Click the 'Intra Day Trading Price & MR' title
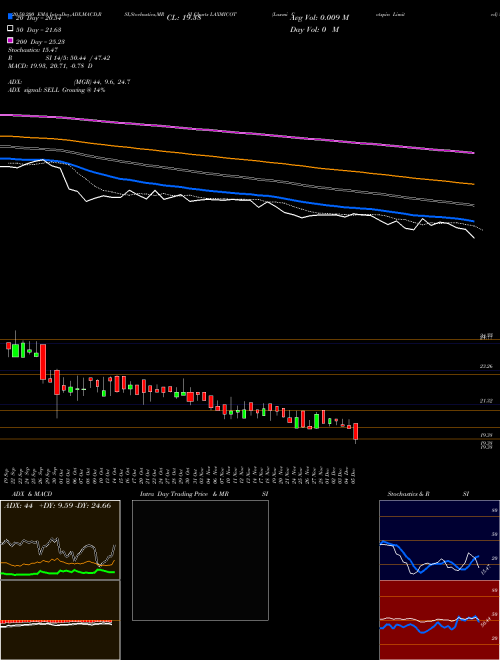 click(184, 494)
